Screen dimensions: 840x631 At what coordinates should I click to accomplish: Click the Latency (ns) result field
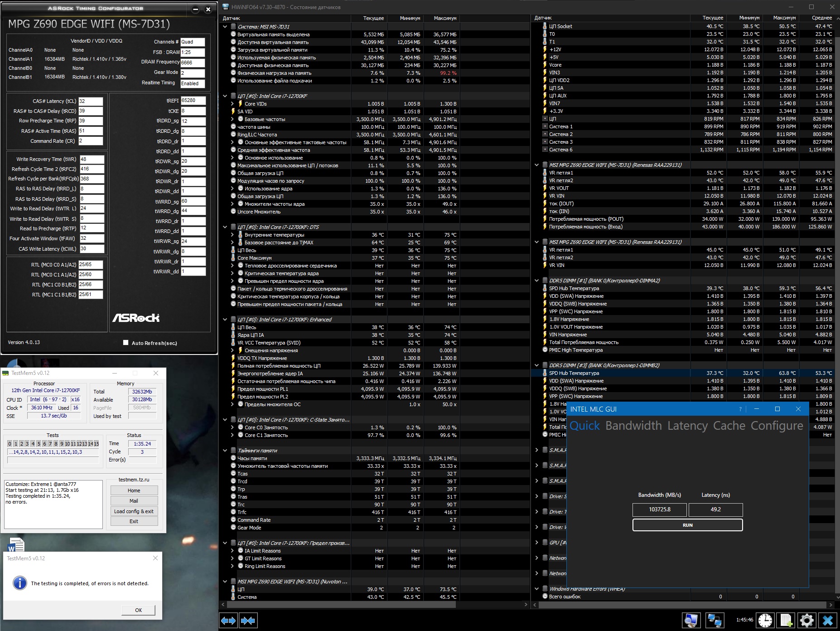[715, 510]
